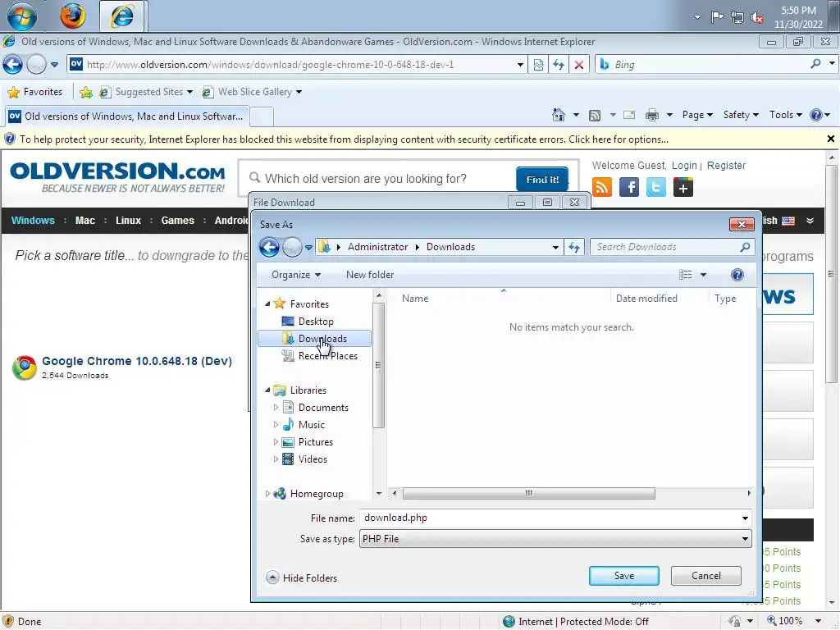The width and height of the screenshot is (840, 630).
Task: Refresh the Downloads folder in Save As
Action: pos(574,247)
